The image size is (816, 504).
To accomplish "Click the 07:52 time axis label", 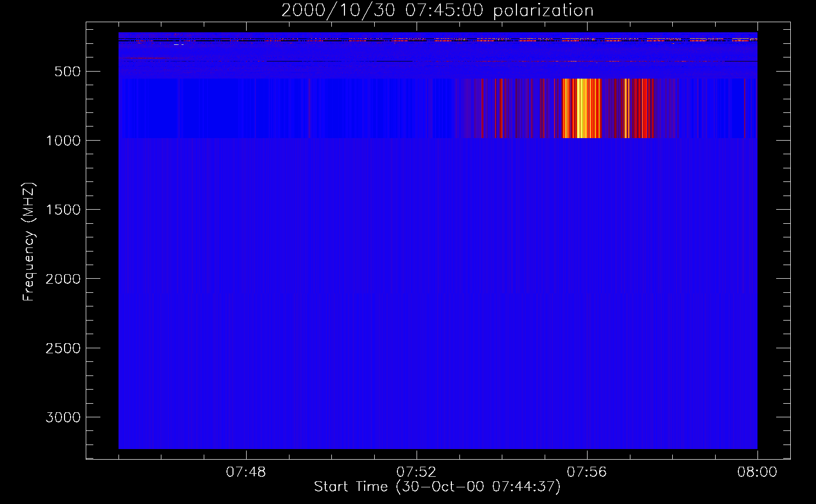I will point(417,472).
